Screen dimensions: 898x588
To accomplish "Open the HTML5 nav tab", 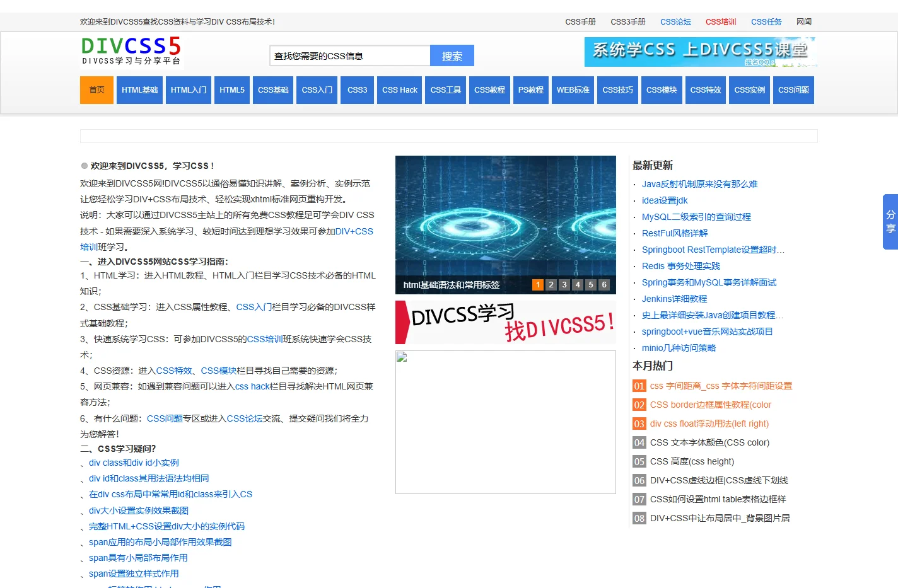I will coord(232,90).
